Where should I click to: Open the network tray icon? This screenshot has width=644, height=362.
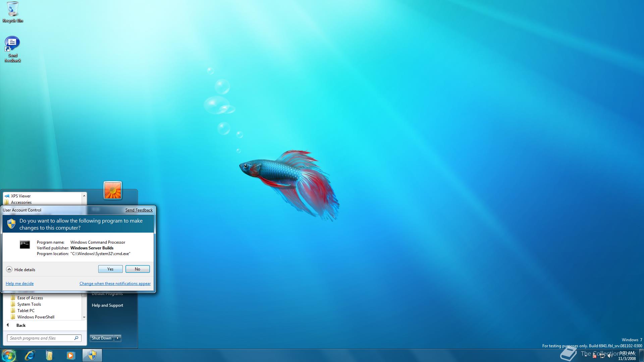click(x=602, y=356)
